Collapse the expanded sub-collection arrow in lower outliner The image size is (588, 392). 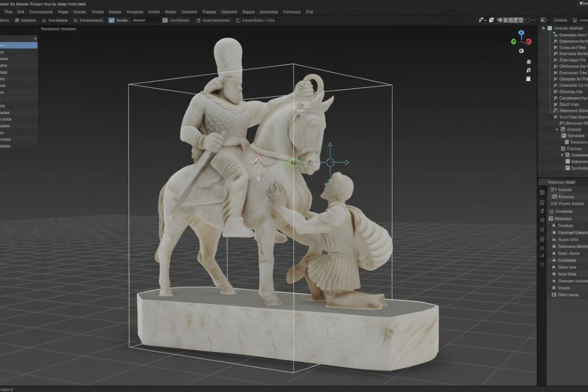[562, 155]
